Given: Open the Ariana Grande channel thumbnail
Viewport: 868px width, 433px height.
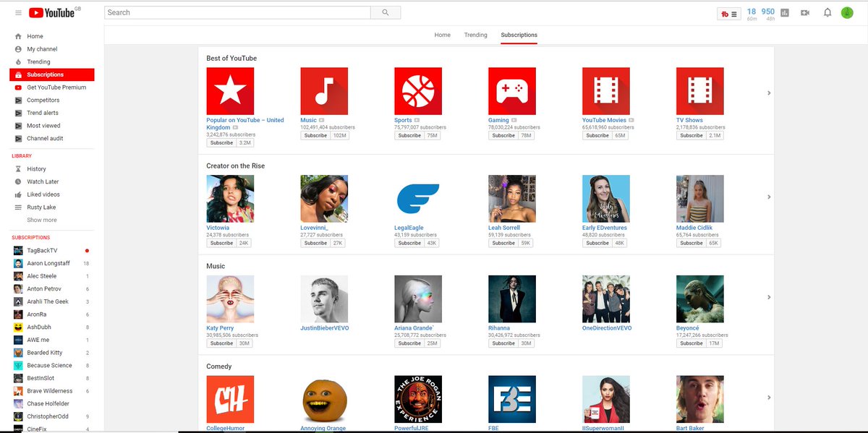Looking at the screenshot, I should (x=418, y=299).
